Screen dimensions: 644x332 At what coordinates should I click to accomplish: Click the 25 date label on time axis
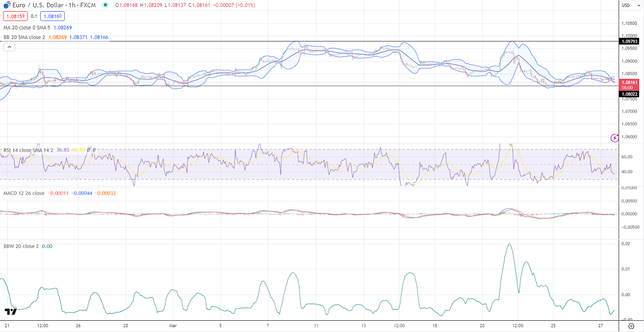coord(553,326)
